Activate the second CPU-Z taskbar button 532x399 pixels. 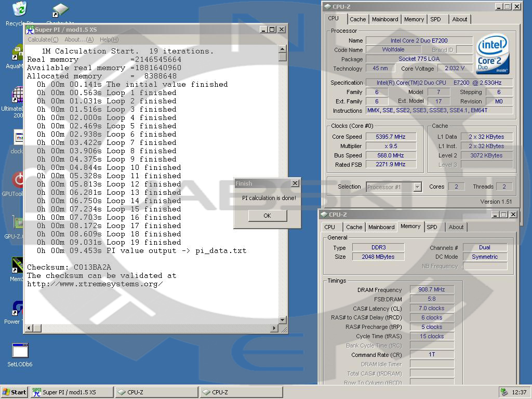coord(241,392)
